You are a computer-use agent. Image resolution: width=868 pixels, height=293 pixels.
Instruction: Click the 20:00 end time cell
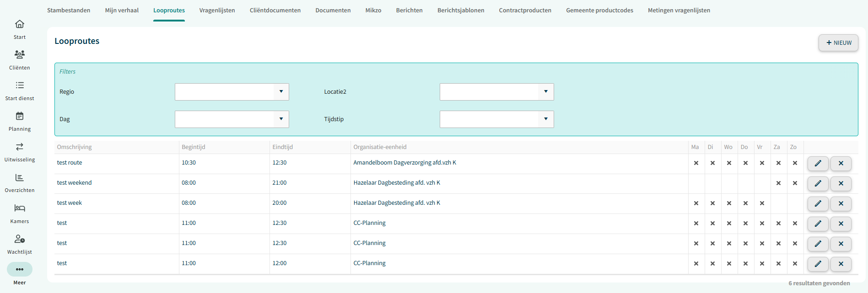(310, 204)
